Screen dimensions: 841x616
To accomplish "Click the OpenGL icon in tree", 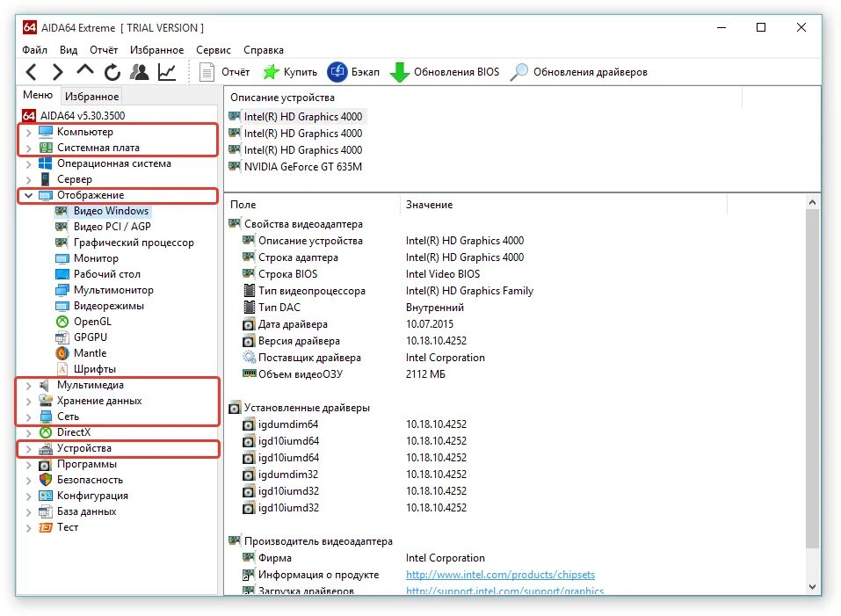I will click(62, 322).
